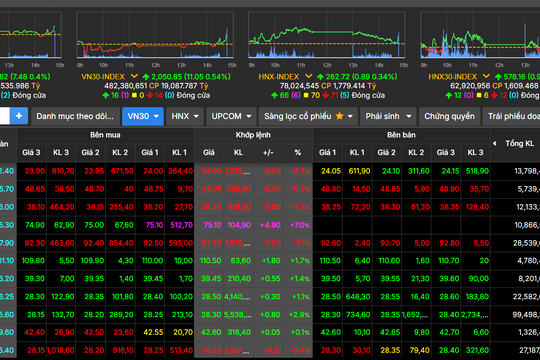Click the matched volume 210,40 cell
This screenshot has width=540, height=360.
point(239,279)
